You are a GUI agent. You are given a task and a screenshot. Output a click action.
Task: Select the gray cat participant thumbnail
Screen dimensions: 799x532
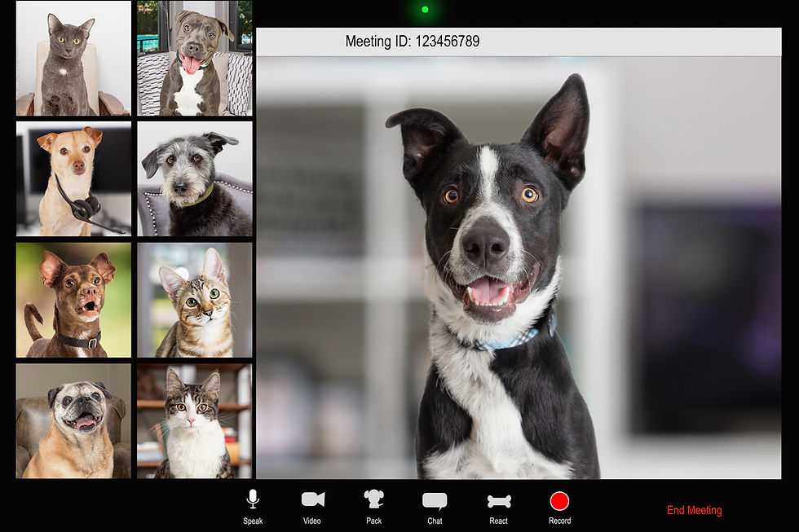[x=73, y=58]
